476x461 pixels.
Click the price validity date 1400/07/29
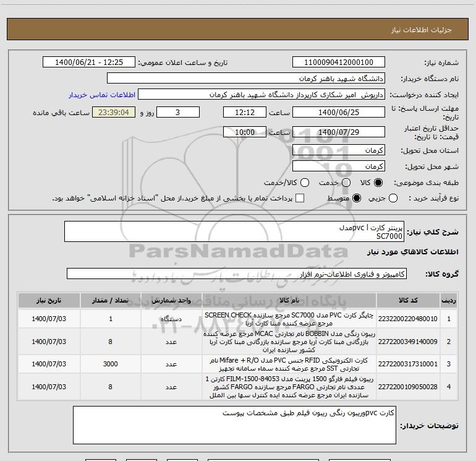tap(339, 132)
